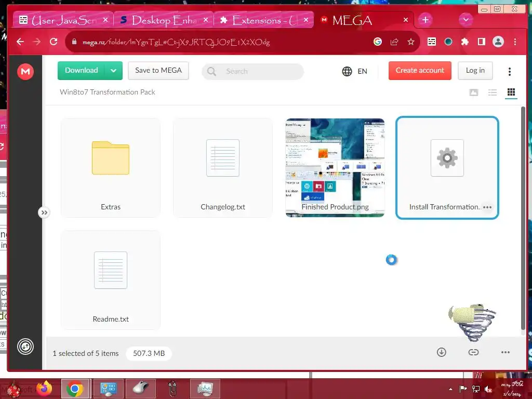
Task: Click the Chrome taskbar icon
Action: (75, 389)
